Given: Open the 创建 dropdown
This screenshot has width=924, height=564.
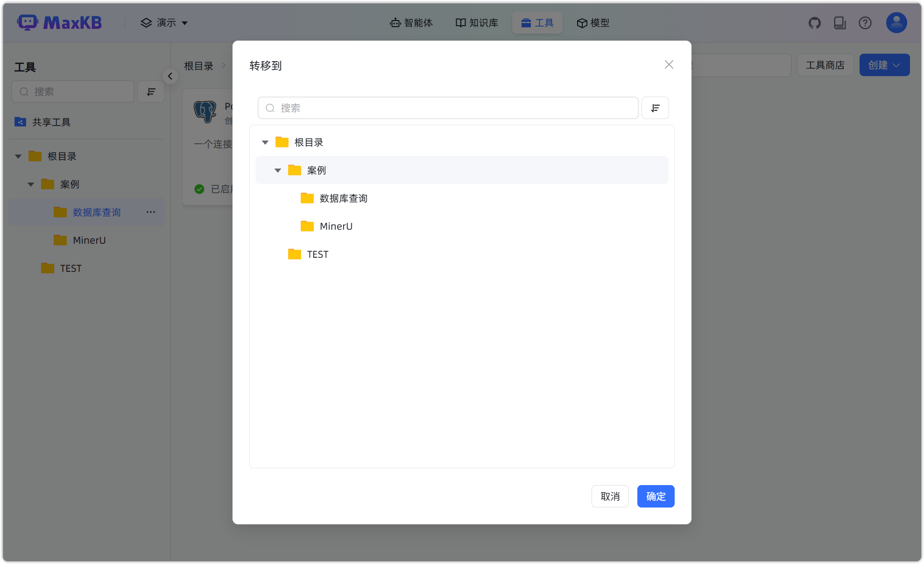Looking at the screenshot, I should point(884,65).
